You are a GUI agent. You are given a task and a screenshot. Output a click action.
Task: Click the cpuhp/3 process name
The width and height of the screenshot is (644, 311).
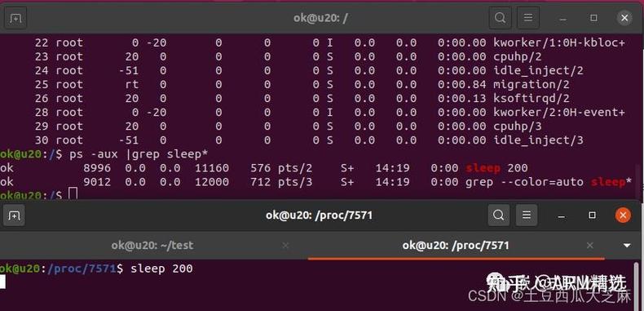point(518,127)
